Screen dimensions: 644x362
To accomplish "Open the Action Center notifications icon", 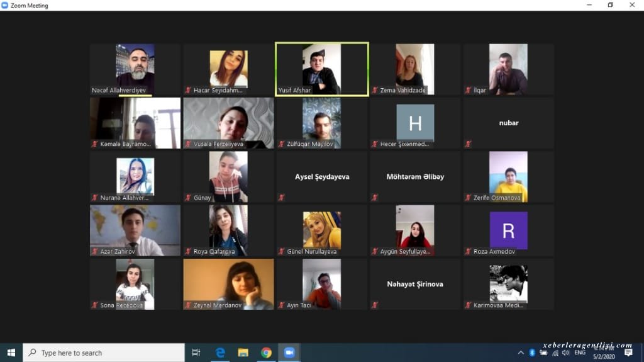I will click(x=628, y=353).
